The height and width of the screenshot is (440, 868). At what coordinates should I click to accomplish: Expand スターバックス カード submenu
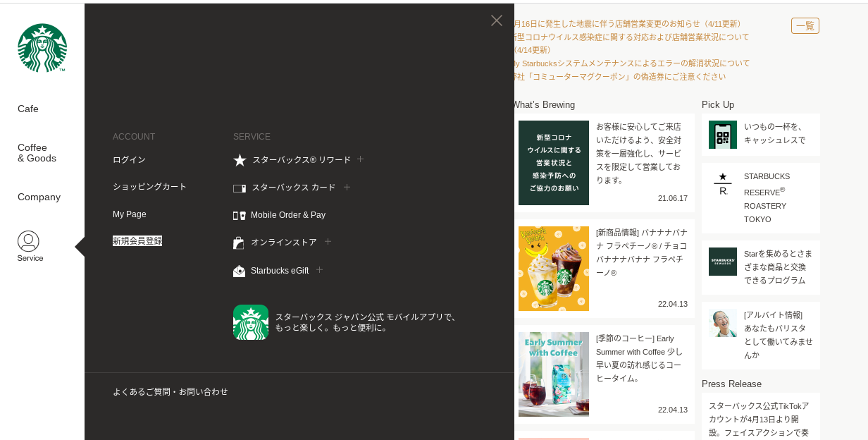(347, 187)
